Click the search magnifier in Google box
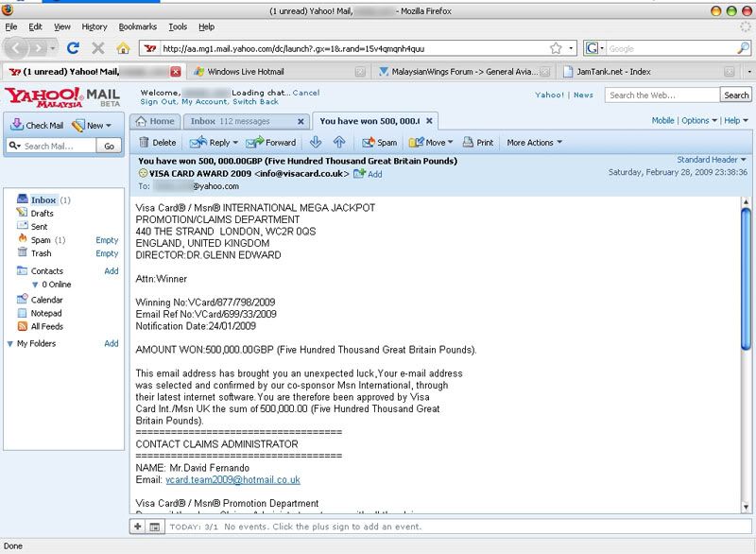The width and height of the screenshot is (756, 554). point(743,48)
